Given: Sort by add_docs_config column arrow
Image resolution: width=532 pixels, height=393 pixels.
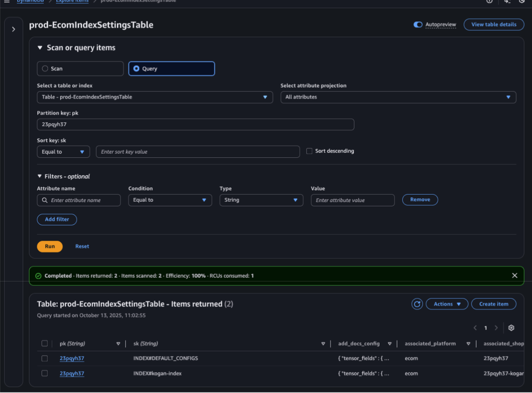Looking at the screenshot, I should click(390, 344).
